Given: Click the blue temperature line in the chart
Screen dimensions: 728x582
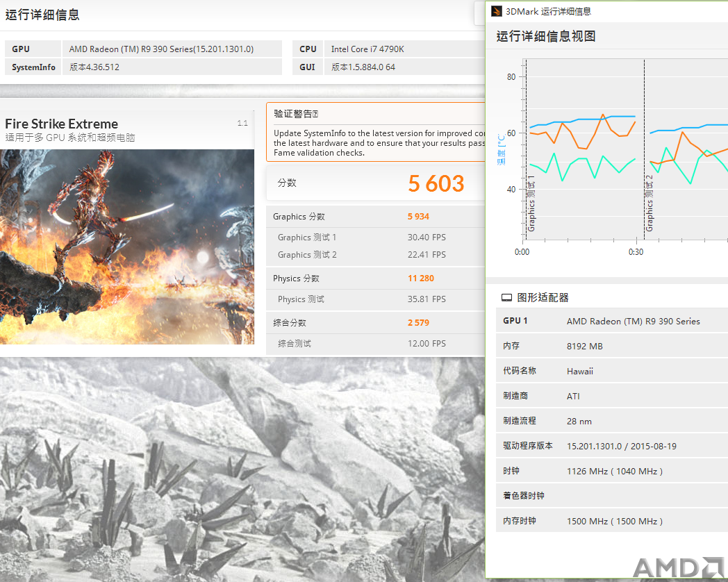Looking at the screenshot, I should pos(583,121).
